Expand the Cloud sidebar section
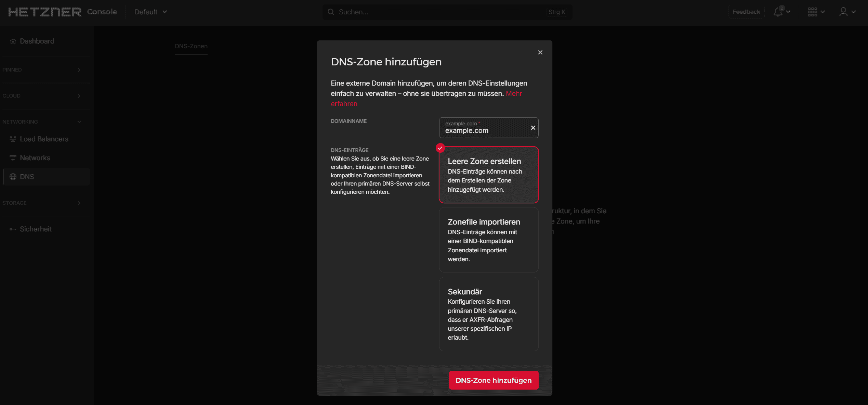This screenshot has height=405, width=868. [79, 96]
